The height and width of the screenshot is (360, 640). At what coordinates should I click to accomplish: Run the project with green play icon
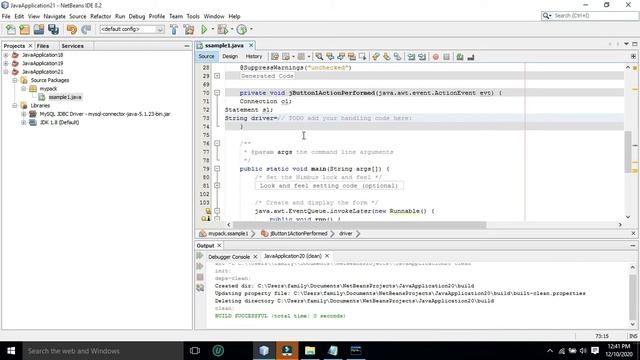pyautogui.click(x=204, y=29)
